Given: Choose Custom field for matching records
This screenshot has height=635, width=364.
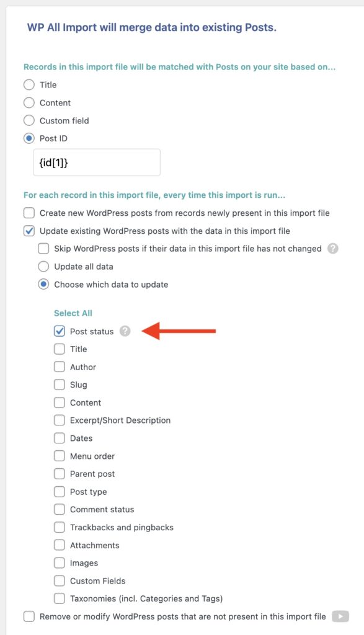Looking at the screenshot, I should (29, 120).
